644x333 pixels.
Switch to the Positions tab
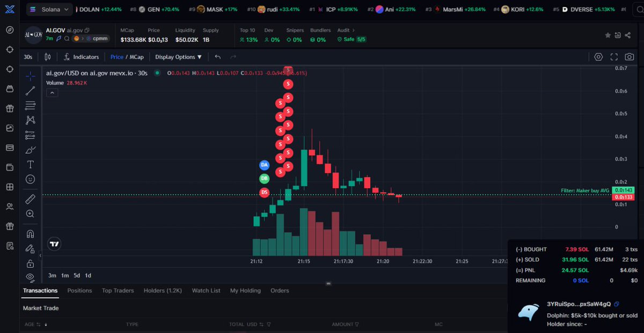(x=79, y=291)
